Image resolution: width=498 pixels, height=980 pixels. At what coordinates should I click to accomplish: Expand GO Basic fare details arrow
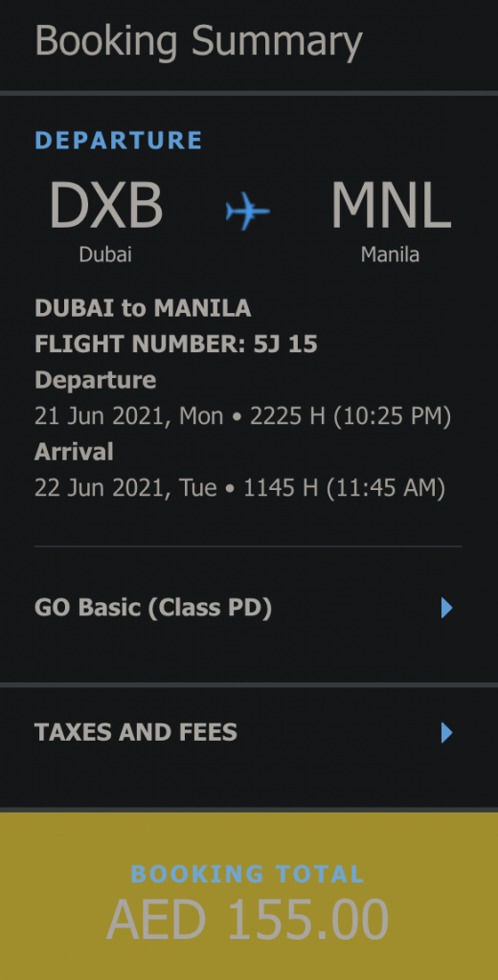[446, 608]
